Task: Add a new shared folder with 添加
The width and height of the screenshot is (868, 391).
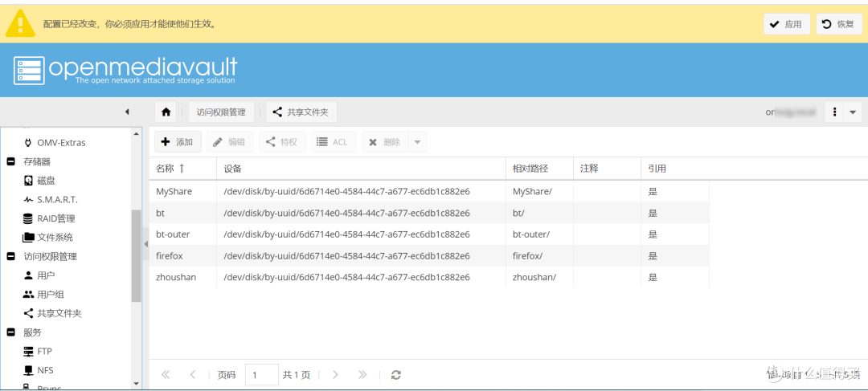Action: 178,142
